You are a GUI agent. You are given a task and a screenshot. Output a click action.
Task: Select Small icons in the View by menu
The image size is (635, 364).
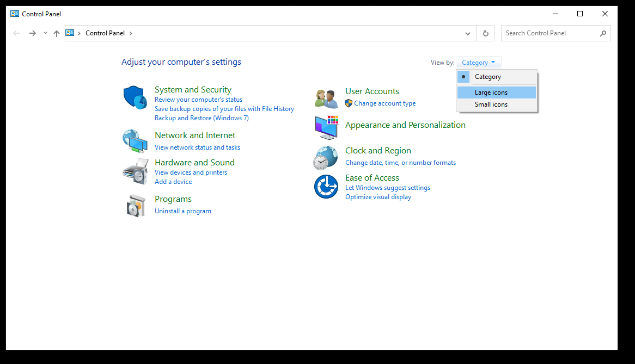coord(497,104)
